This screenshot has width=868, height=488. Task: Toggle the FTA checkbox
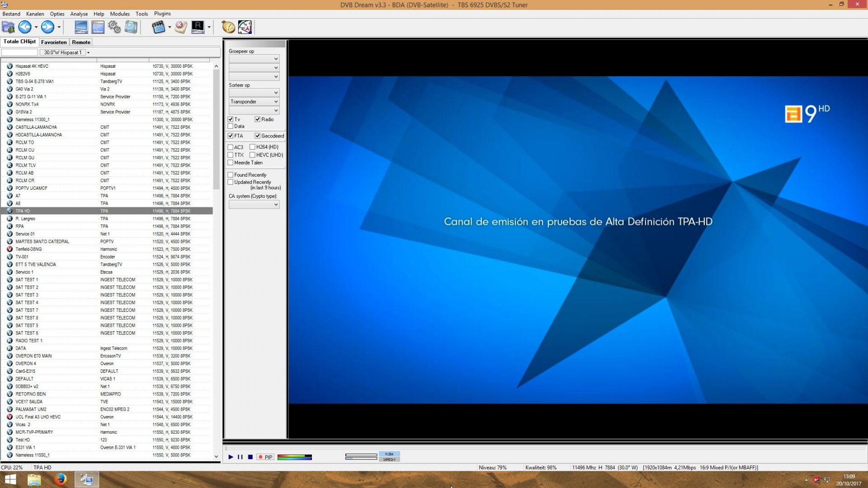click(x=231, y=136)
